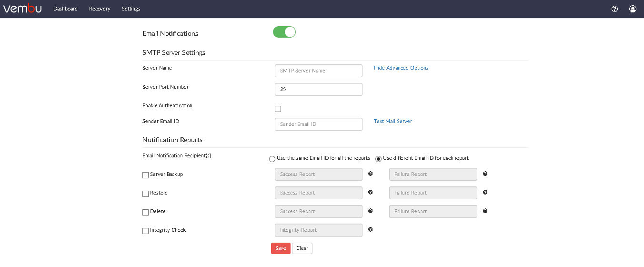Click the Vembu logo
The height and width of the screenshot is (267, 644).
tap(22, 8)
